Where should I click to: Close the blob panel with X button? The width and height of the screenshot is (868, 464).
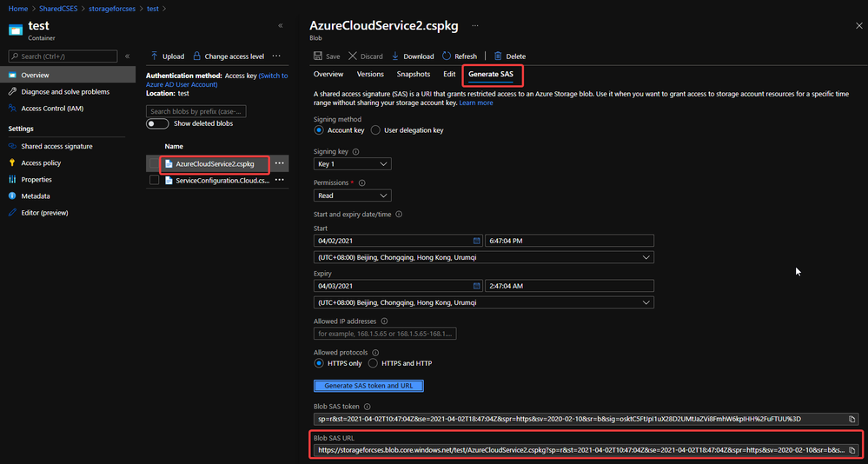click(859, 25)
